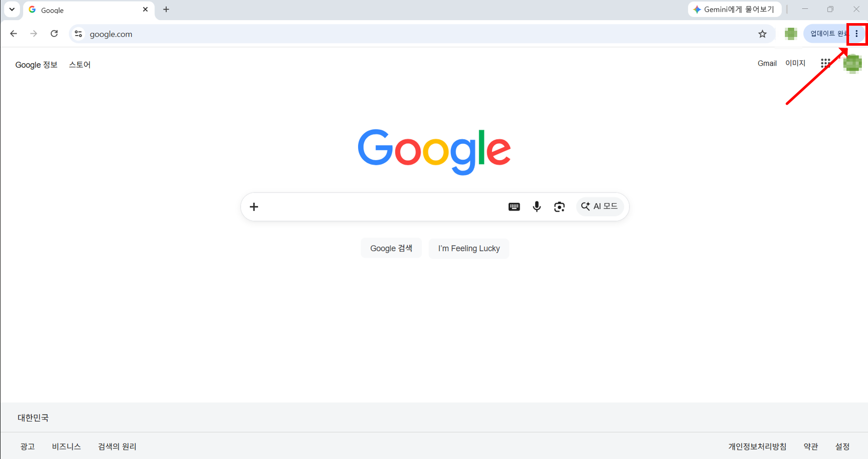The height and width of the screenshot is (459, 868).
Task: Expand tab search dropdown arrow
Action: (x=12, y=9)
